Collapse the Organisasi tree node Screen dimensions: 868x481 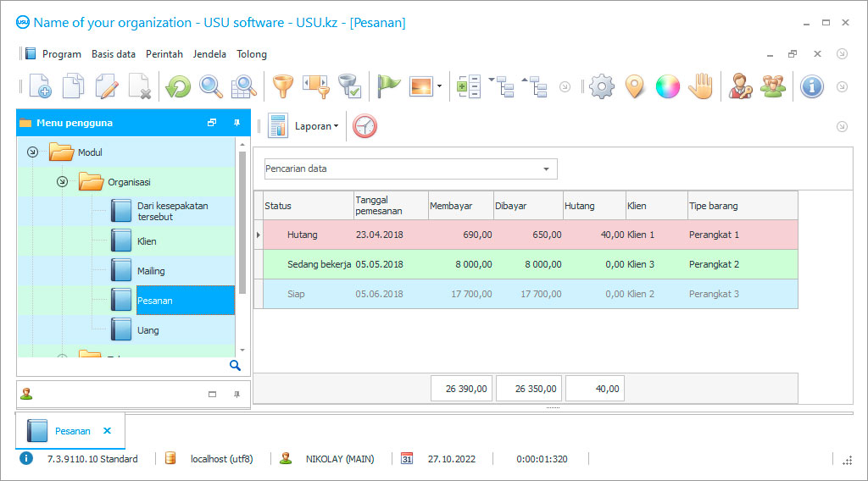coord(63,182)
